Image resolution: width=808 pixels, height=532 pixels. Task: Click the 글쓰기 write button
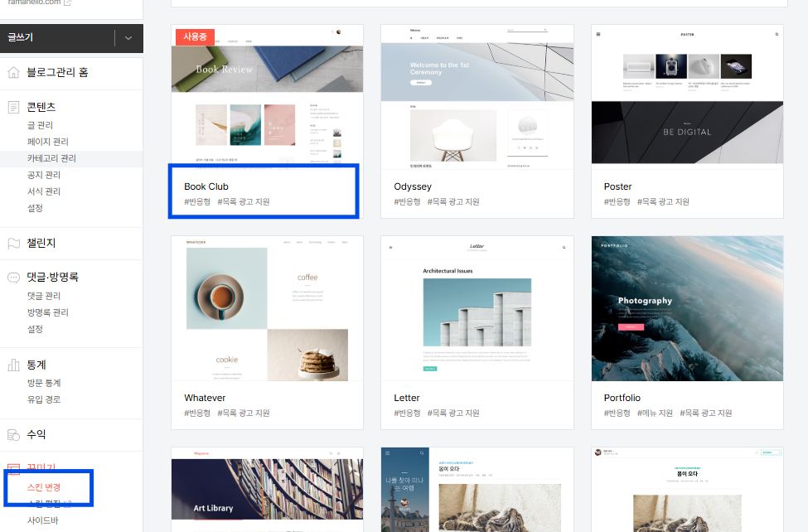tap(57, 38)
